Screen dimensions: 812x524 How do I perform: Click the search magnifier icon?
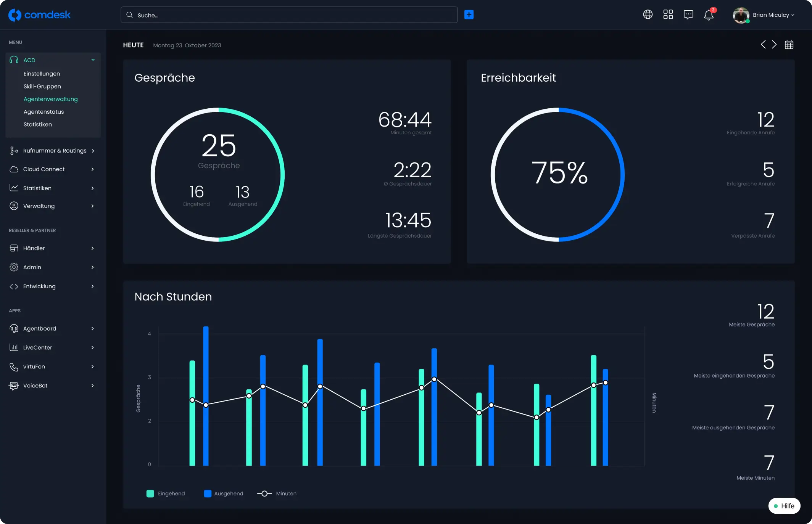[130, 15]
